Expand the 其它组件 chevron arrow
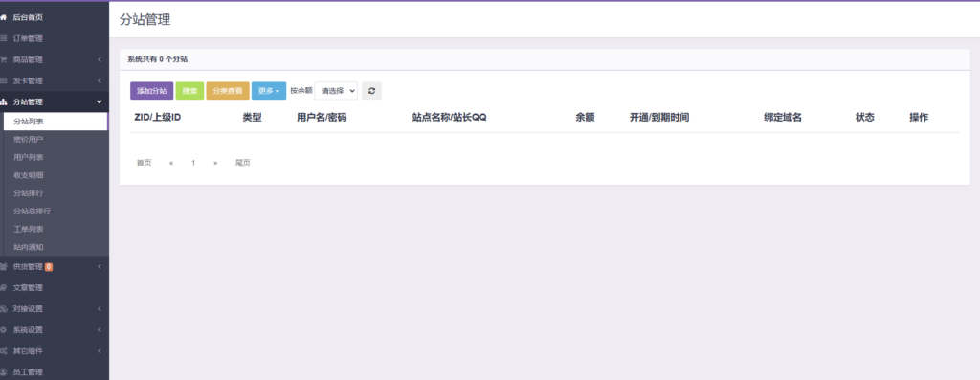This screenshot has height=380, width=980. coord(99,351)
